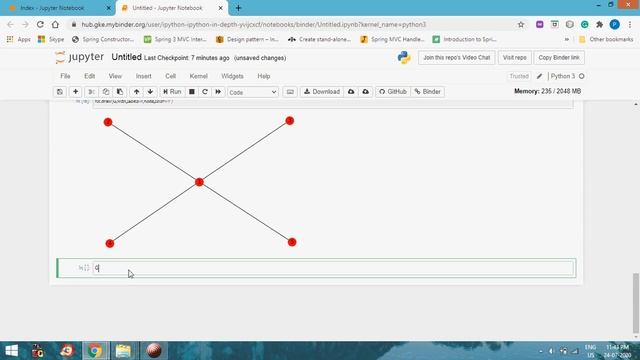The width and height of the screenshot is (640, 360).
Task: Click Copy Binder link button
Action: (x=559, y=58)
